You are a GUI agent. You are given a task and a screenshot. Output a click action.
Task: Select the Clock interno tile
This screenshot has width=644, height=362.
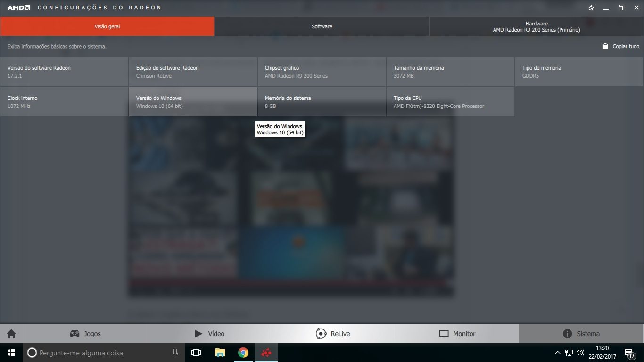coord(64,102)
